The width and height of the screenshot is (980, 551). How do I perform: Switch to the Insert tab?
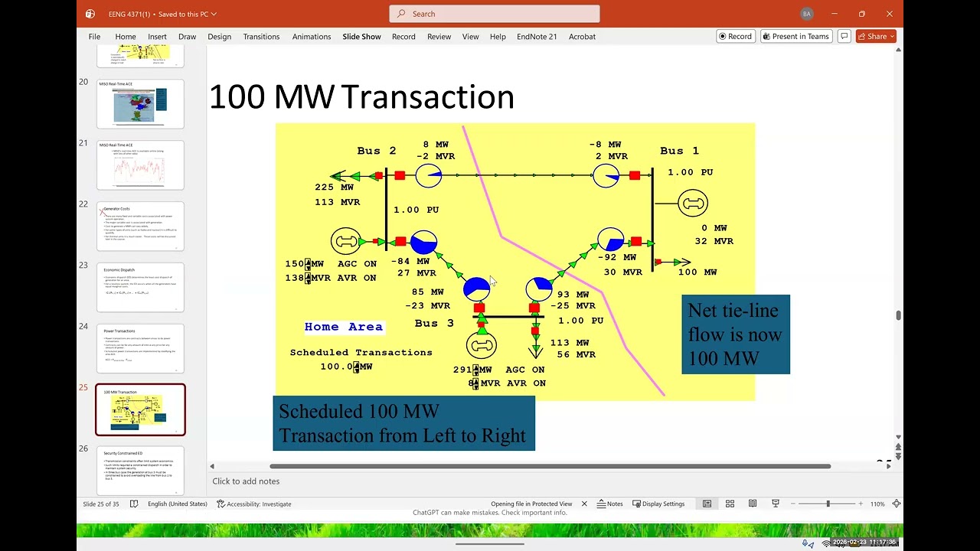157,37
